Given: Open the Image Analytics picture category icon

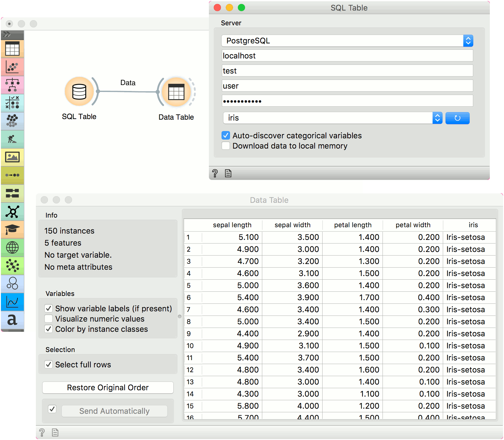Looking at the screenshot, I should tap(12, 157).
